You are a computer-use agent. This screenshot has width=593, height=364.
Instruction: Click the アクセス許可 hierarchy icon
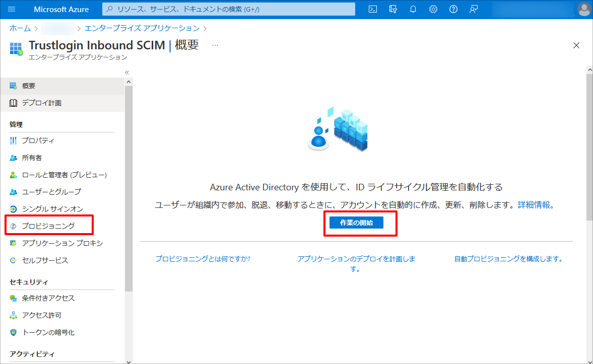point(13,315)
